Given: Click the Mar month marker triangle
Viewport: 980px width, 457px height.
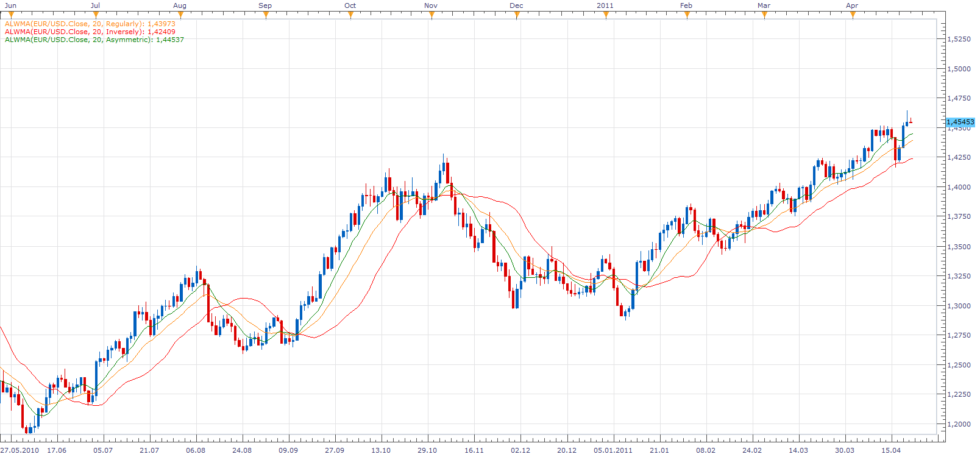Looking at the screenshot, I should [x=764, y=15].
